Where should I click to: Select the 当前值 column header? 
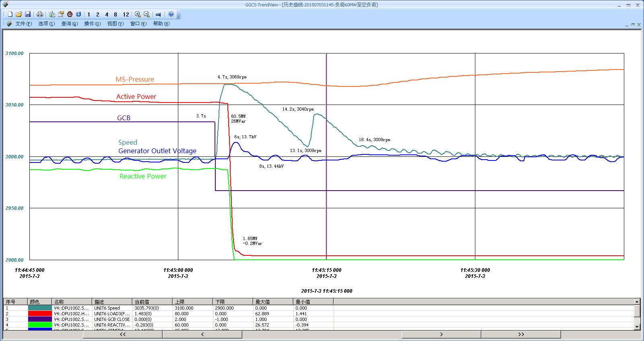[153, 302]
